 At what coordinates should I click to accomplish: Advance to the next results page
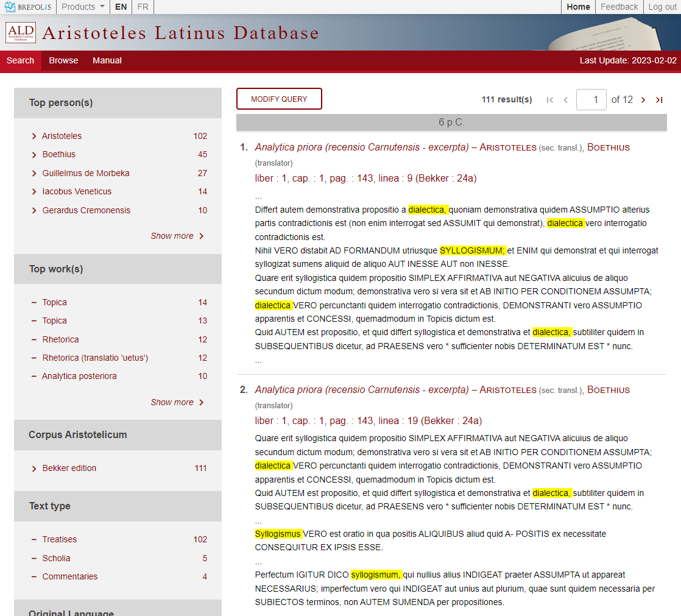pyautogui.click(x=644, y=99)
